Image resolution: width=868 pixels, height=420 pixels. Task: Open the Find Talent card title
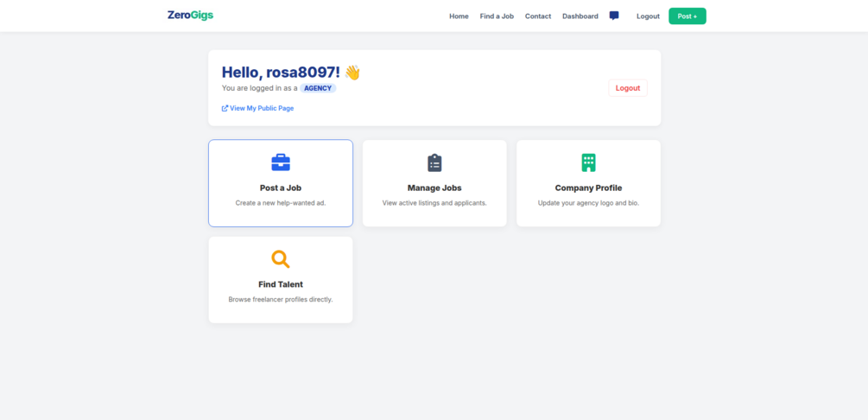(x=281, y=284)
